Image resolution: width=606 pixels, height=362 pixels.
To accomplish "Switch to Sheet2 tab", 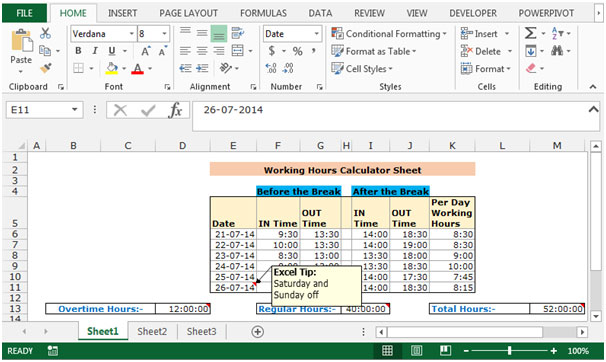I will (x=152, y=331).
